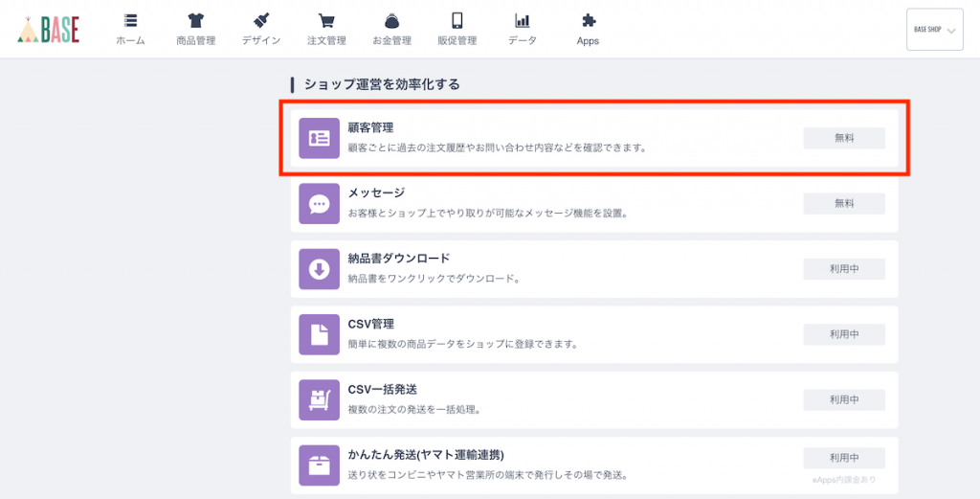Click the メッセージ speech bubble icon
980x499 pixels.
click(x=320, y=204)
